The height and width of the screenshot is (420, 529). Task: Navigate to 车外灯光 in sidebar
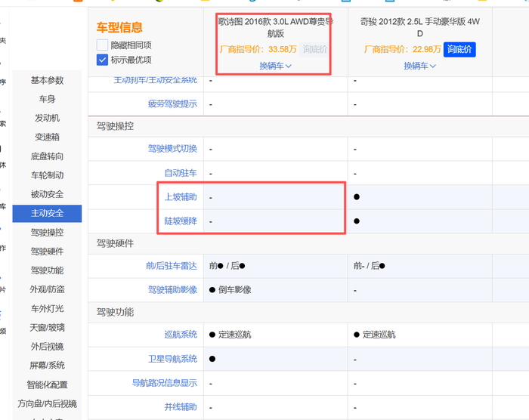(x=47, y=308)
